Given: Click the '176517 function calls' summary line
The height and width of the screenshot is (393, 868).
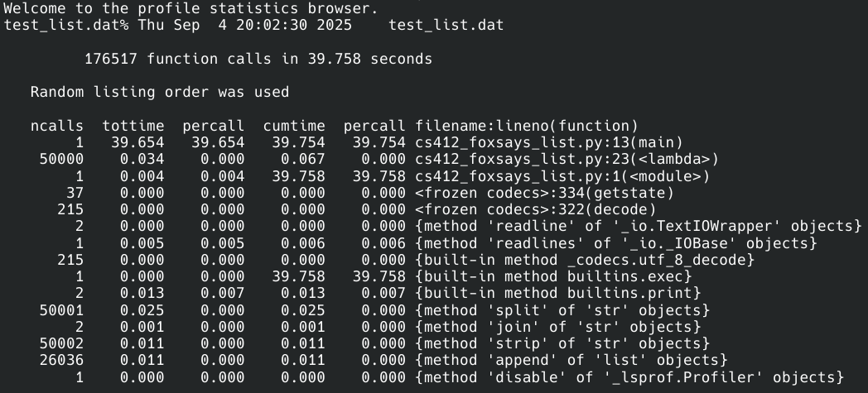Looking at the screenshot, I should click(258, 59).
